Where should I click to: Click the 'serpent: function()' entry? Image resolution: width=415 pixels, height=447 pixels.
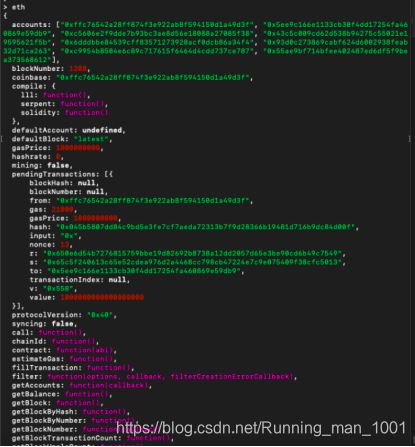click(x=64, y=104)
